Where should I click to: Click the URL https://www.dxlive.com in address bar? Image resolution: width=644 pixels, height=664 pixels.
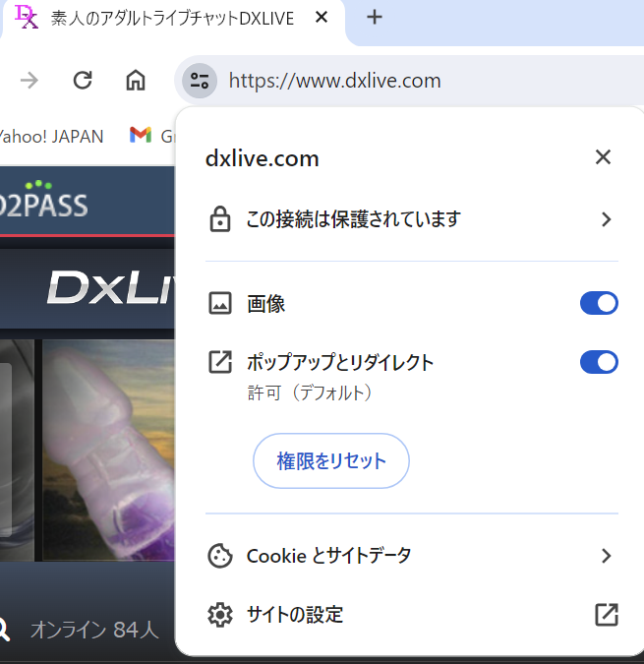(x=334, y=81)
